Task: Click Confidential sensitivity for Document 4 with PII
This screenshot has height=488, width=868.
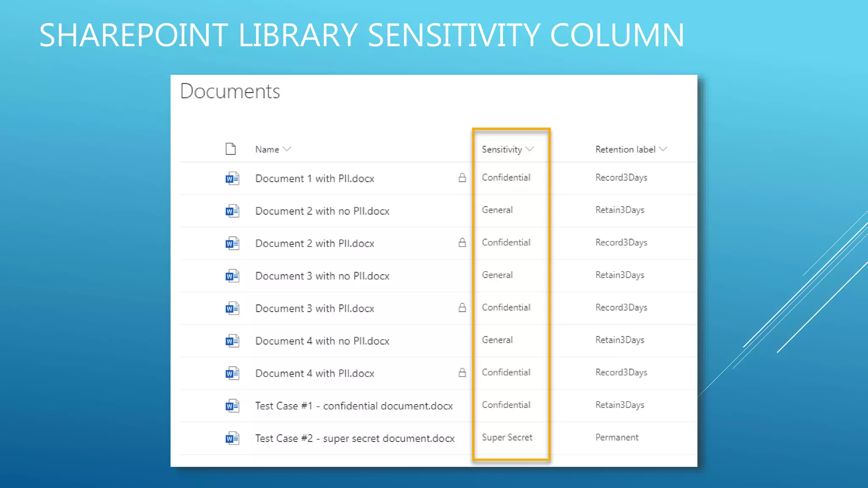Action: [x=506, y=372]
